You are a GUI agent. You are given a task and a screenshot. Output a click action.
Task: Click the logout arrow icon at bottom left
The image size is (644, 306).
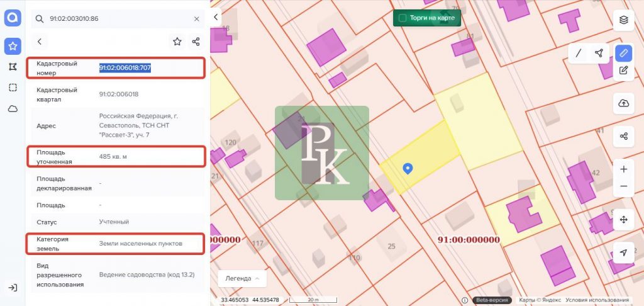[x=13, y=288]
